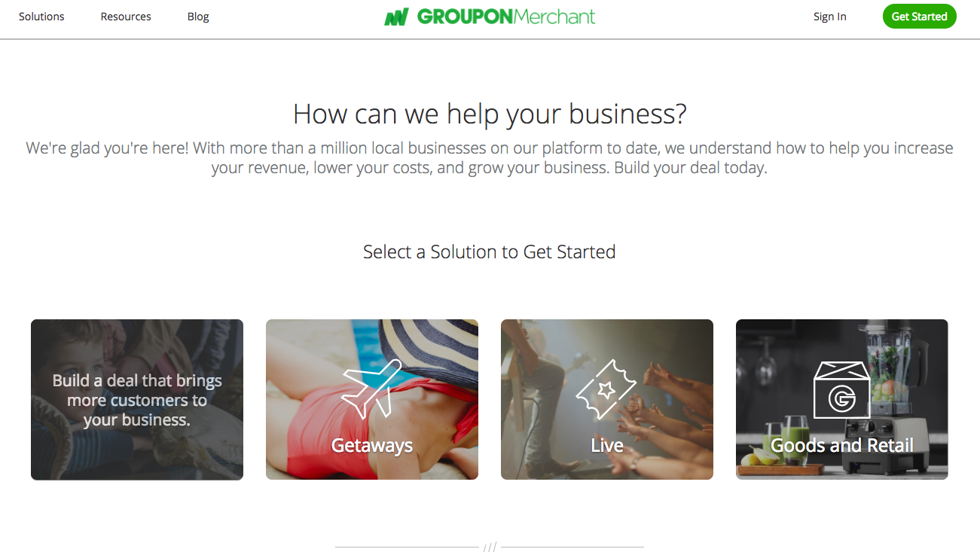Image resolution: width=980 pixels, height=552 pixels.
Task: Open the Solutions menu
Action: click(41, 17)
